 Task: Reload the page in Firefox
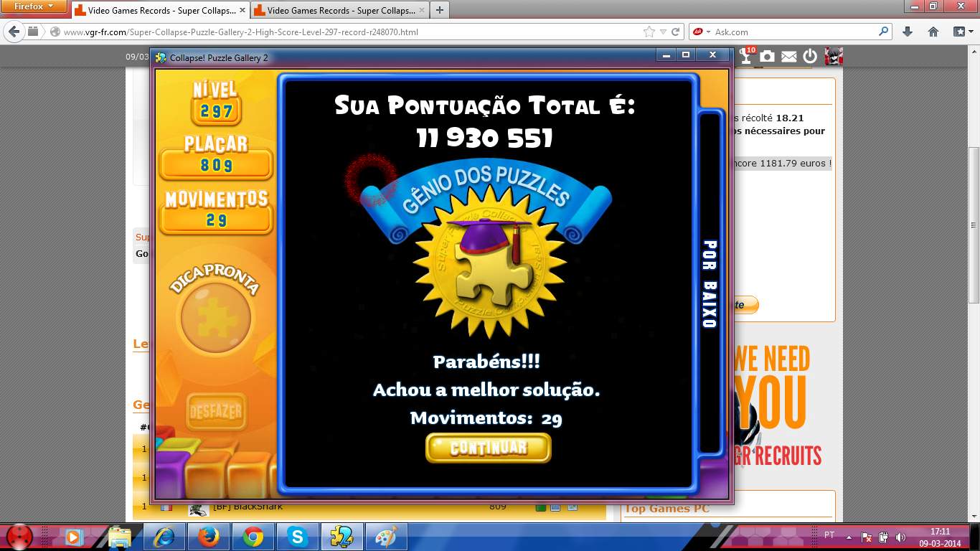click(x=676, y=32)
